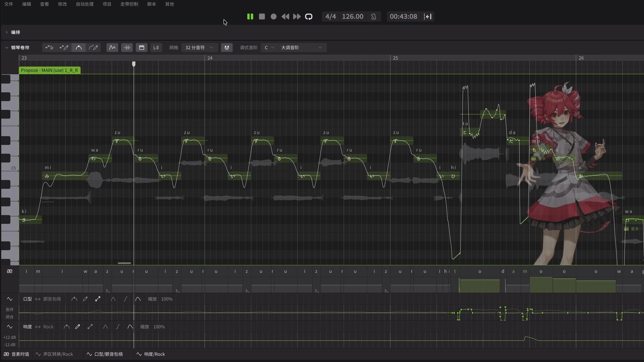
Task: Open the 走带控制 menu
Action: (x=129, y=4)
